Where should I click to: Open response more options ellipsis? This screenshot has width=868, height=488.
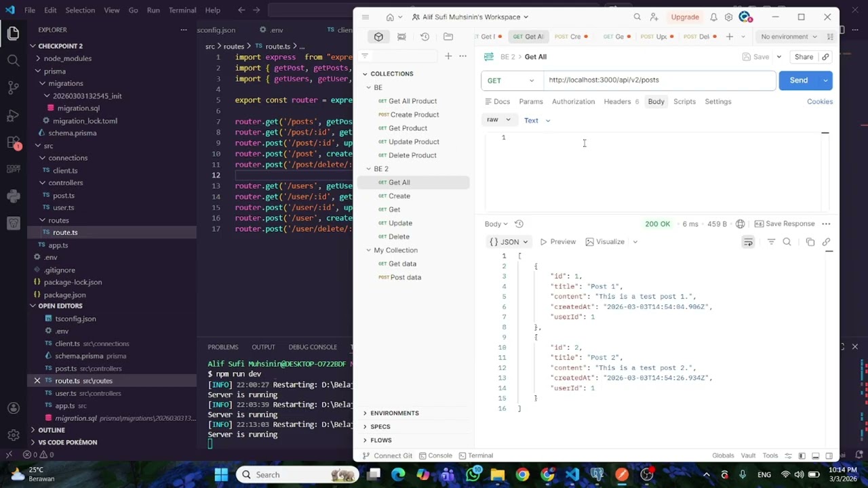click(x=826, y=224)
